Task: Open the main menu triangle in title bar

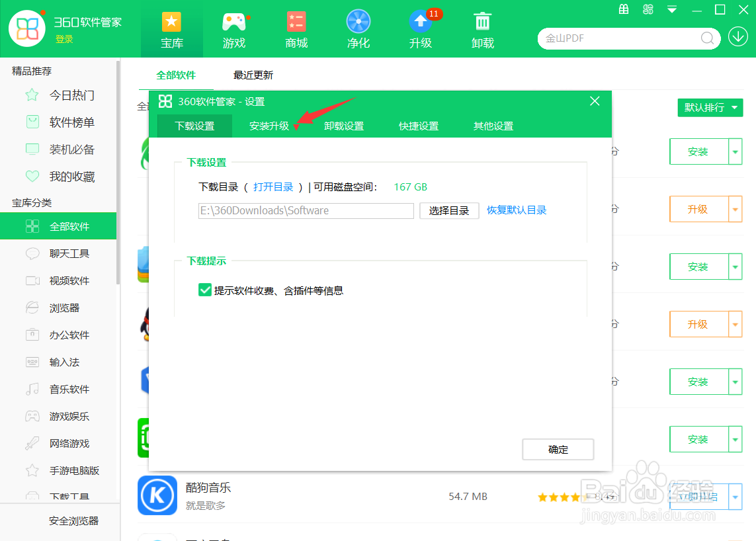Action: [671, 9]
